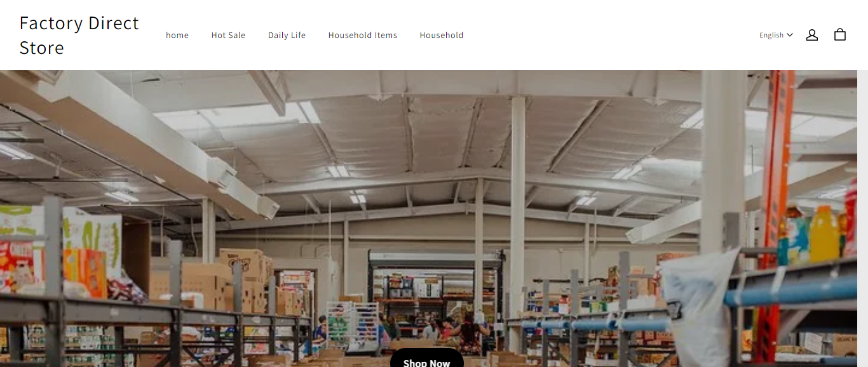The image size is (868, 367).
Task: Expand the English language selector
Action: tap(776, 35)
